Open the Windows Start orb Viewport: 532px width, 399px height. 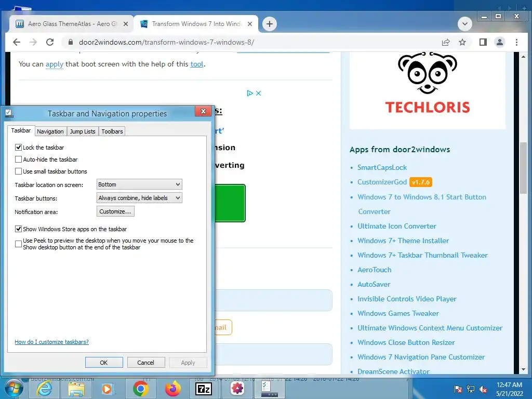(14, 389)
